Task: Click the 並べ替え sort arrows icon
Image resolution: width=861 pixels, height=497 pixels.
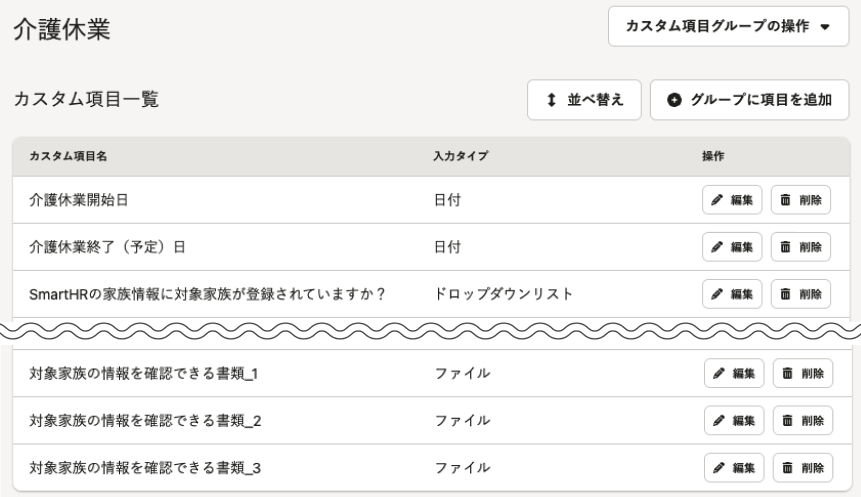Action: click(x=551, y=100)
